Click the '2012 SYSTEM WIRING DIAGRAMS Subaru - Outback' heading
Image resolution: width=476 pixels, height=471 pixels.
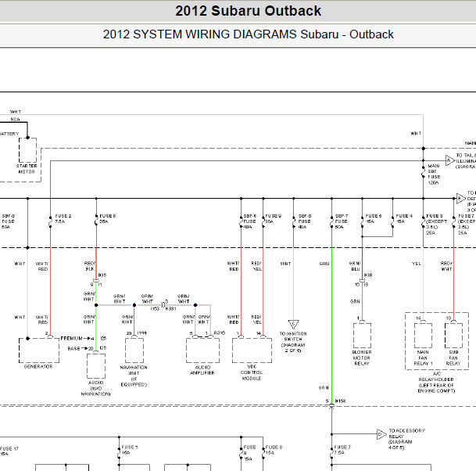[x=248, y=34]
